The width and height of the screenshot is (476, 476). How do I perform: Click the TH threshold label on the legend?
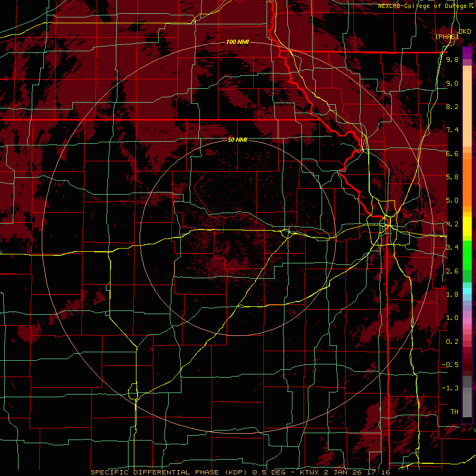click(454, 412)
